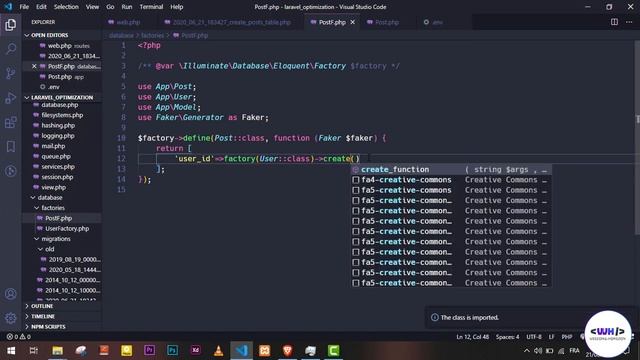Image resolution: width=640 pixels, height=360 pixels.
Task: Open the Bookmarks view icon
Action: click(x=11, y=147)
